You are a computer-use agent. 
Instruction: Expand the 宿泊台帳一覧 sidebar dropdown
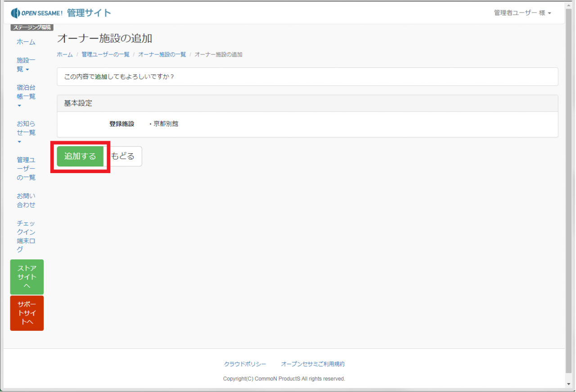pos(26,96)
